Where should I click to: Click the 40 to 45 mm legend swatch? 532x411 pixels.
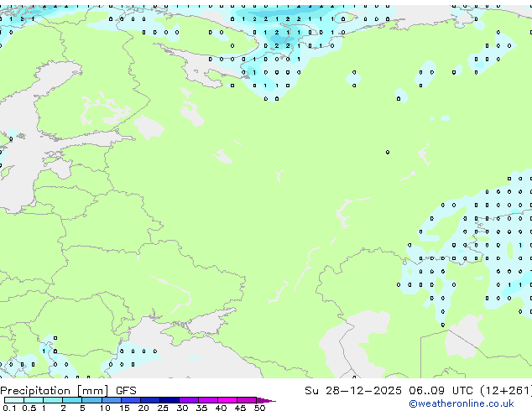[x=227, y=400]
